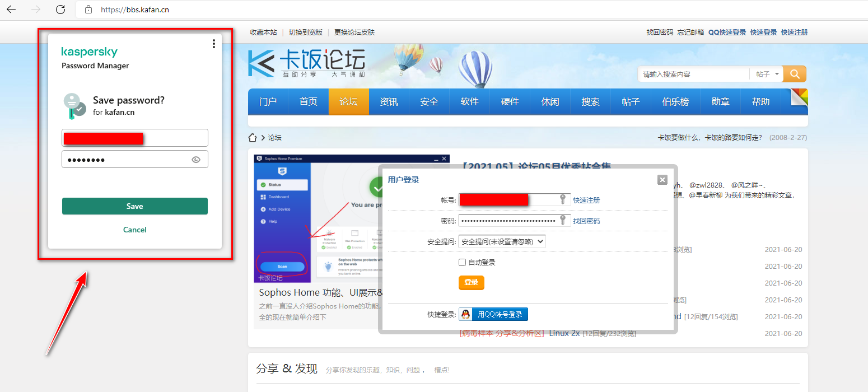Reload the page with the refresh icon
The width and height of the screenshot is (868, 392).
[60, 10]
